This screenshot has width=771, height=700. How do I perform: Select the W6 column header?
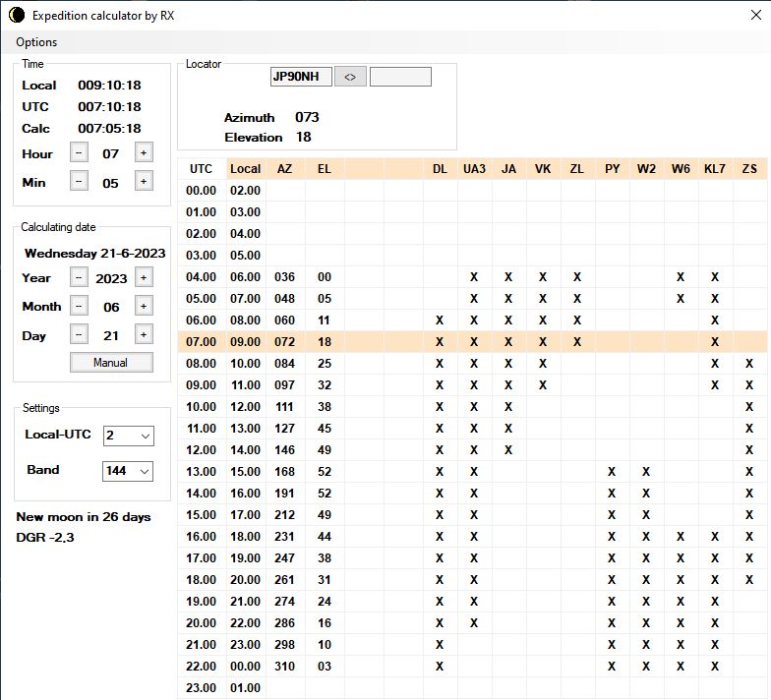681,169
